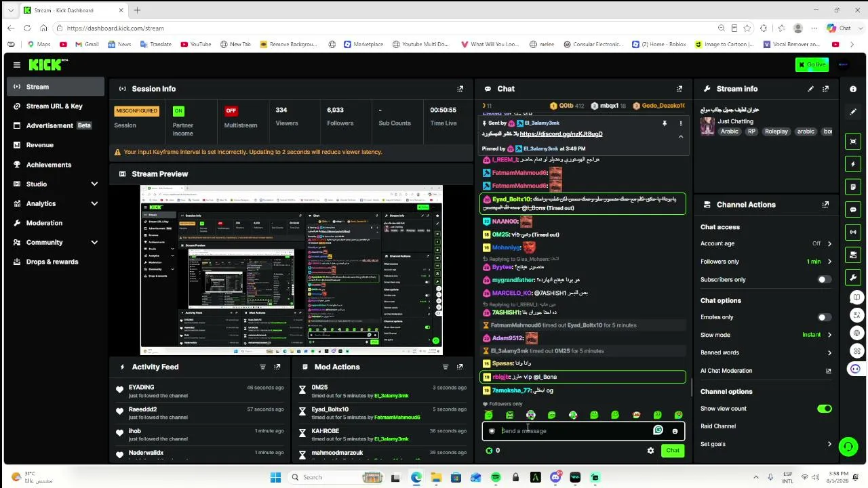Expand the Analytics sidebar section
The image size is (868, 488).
94,203
